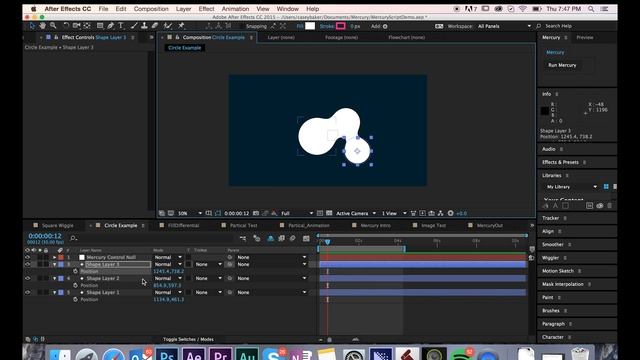
Task: Toggle transparency grid in viewer footer
Action: click(x=329, y=213)
